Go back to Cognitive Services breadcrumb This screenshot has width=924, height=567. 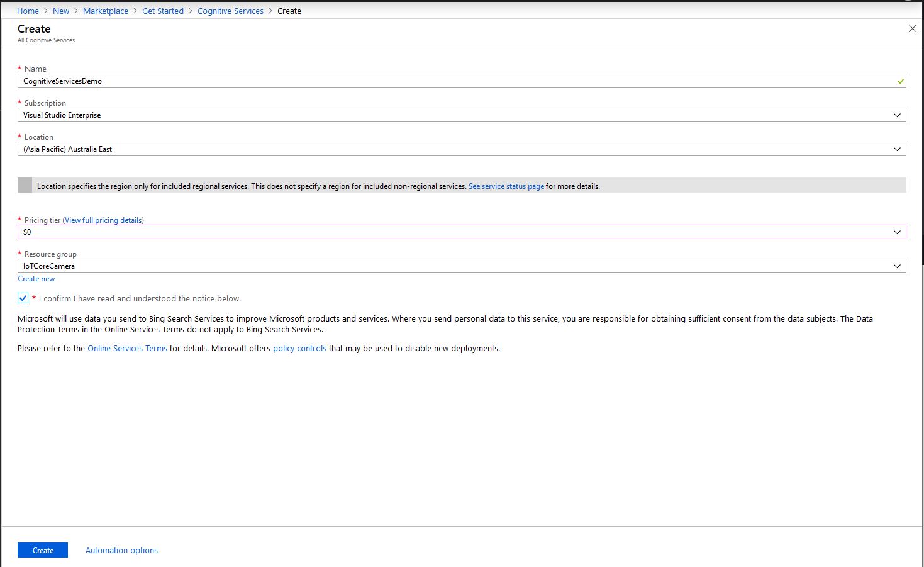tap(230, 11)
